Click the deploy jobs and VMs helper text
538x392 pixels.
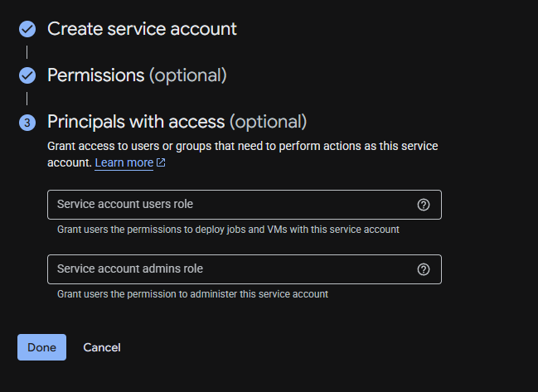point(228,230)
